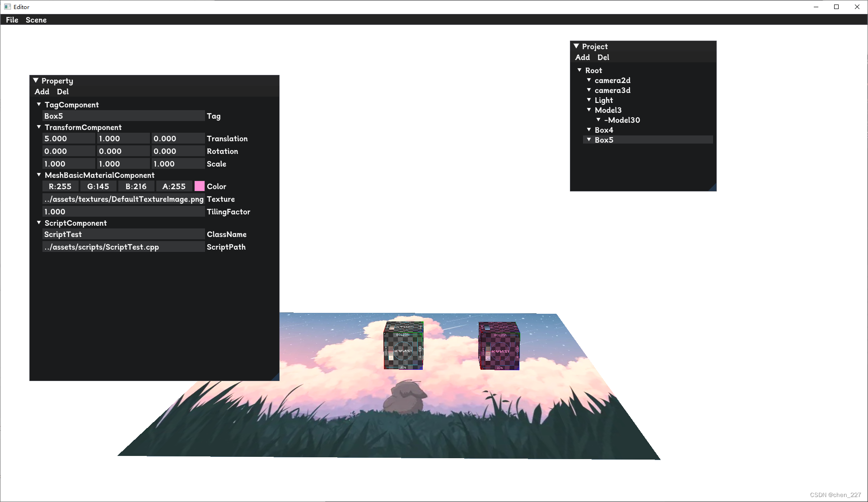
Task: Adjust the R:255 color channel
Action: [x=60, y=186]
